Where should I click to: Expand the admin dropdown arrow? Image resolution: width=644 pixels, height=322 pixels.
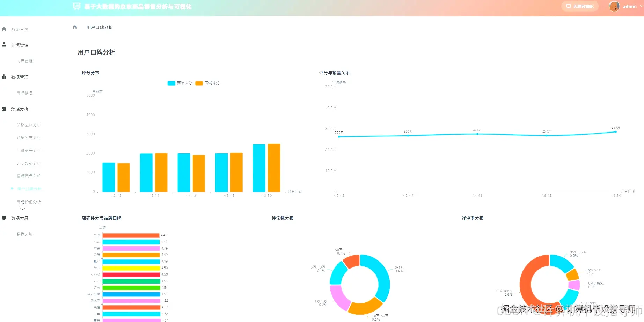(x=642, y=6)
